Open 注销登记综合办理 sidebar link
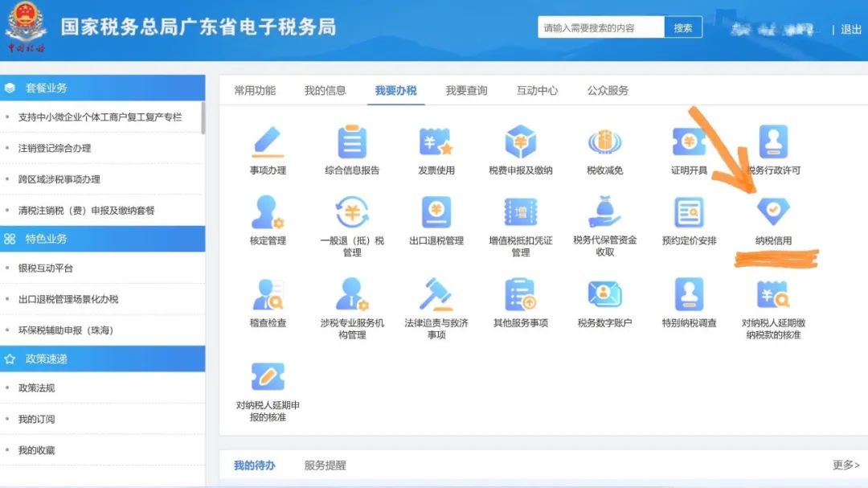868x488 pixels. pos(55,148)
